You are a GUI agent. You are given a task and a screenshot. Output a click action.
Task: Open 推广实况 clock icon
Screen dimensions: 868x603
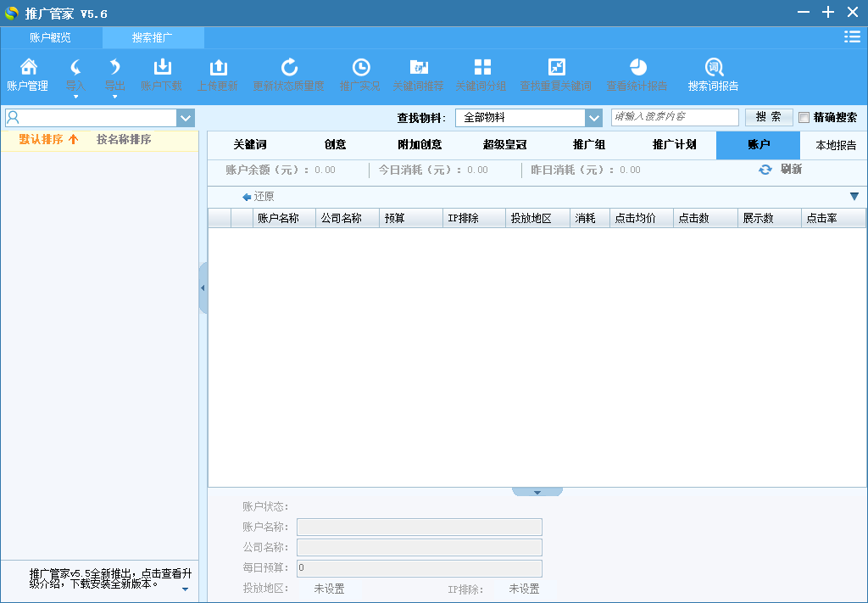(x=360, y=68)
